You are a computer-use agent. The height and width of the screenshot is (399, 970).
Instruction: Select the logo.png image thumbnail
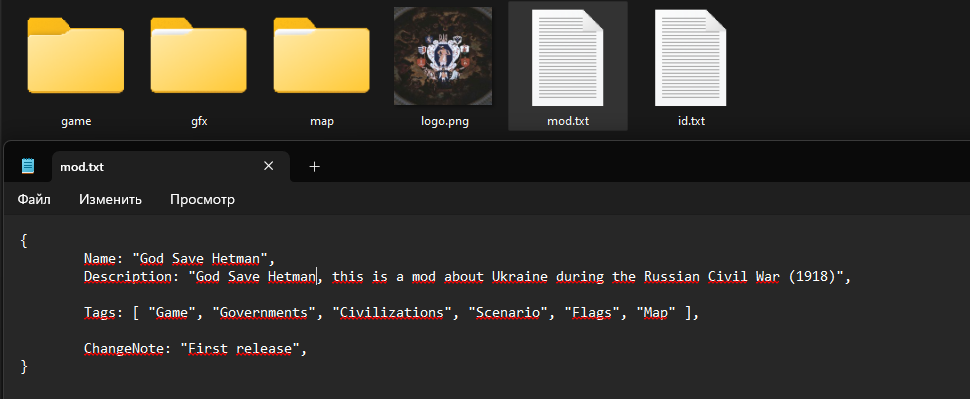[x=443, y=56]
